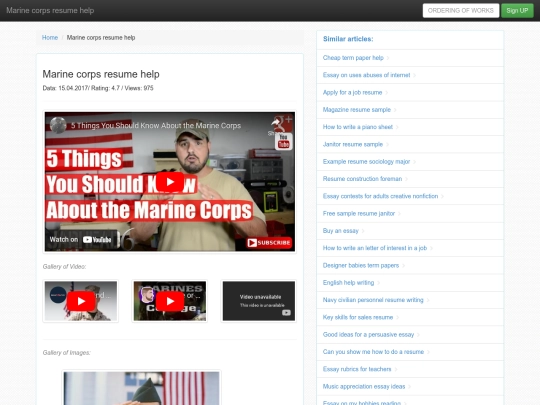
Task: Open Key skills for sales resume
Action: click(x=358, y=317)
